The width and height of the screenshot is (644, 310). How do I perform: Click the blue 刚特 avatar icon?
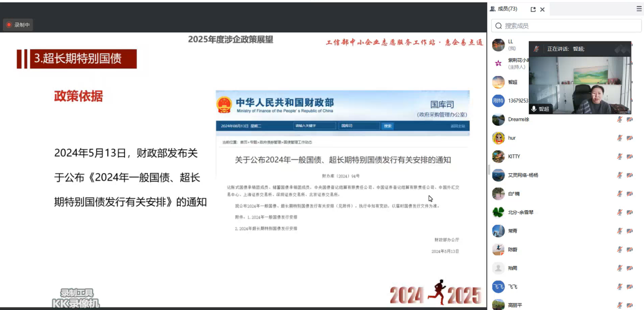[x=498, y=101]
